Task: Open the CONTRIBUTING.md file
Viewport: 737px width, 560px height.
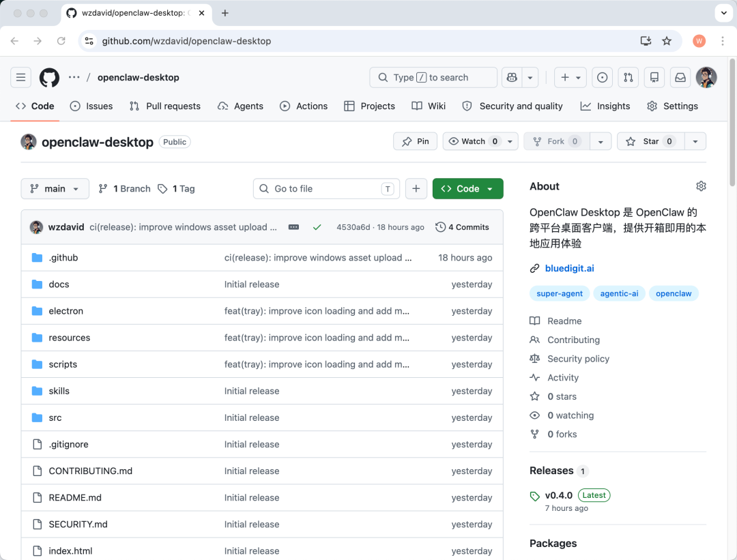Action: [90, 471]
